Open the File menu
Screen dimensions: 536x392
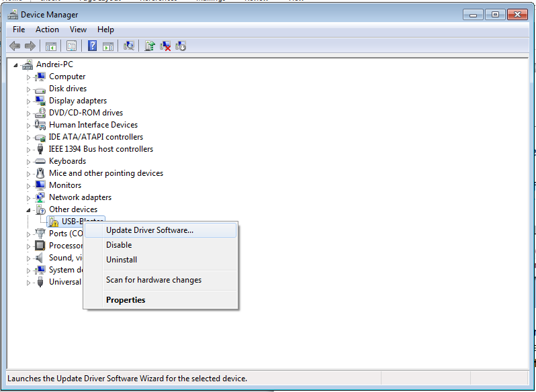[19, 30]
